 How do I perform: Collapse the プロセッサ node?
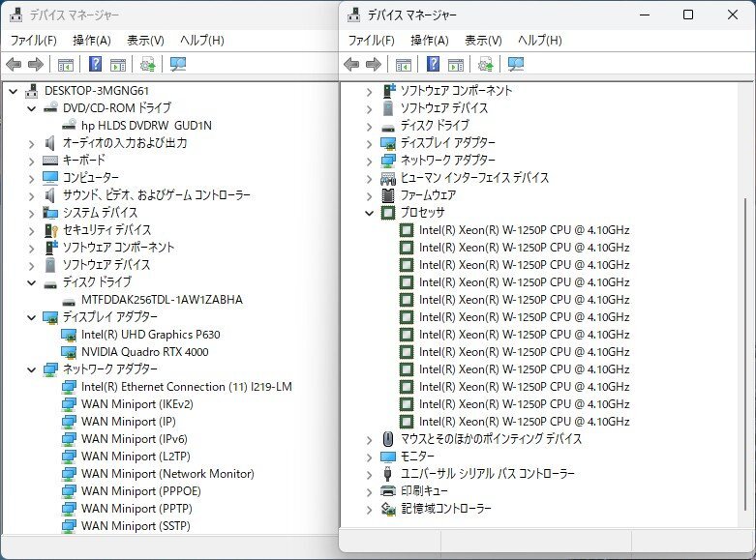(x=370, y=213)
